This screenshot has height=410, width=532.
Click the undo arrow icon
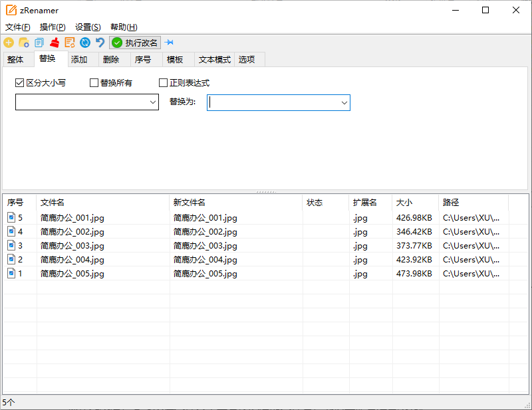(x=100, y=43)
